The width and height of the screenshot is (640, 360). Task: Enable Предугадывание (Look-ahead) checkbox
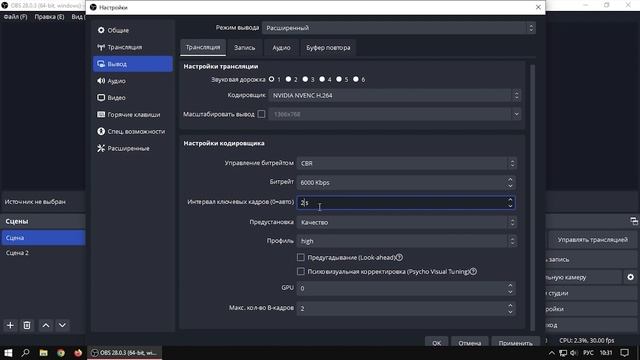301,257
